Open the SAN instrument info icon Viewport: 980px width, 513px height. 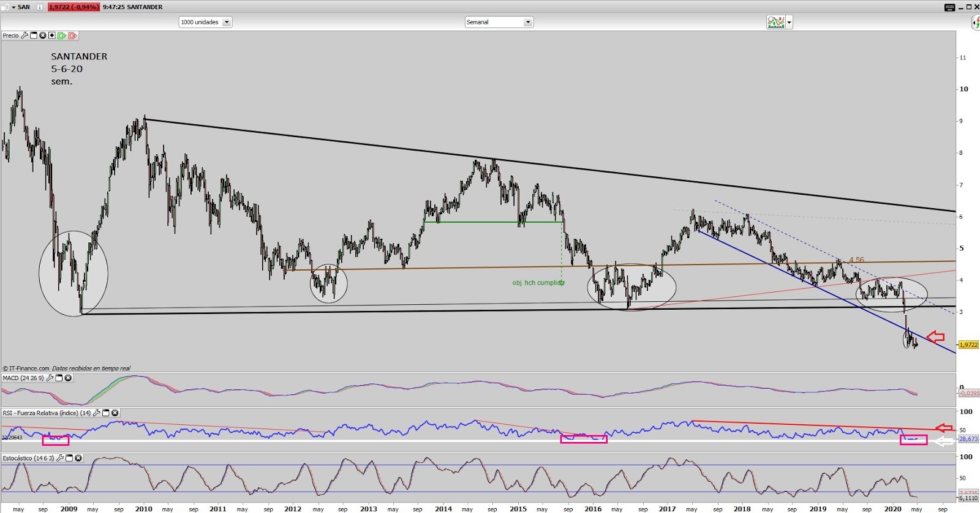(39, 7)
